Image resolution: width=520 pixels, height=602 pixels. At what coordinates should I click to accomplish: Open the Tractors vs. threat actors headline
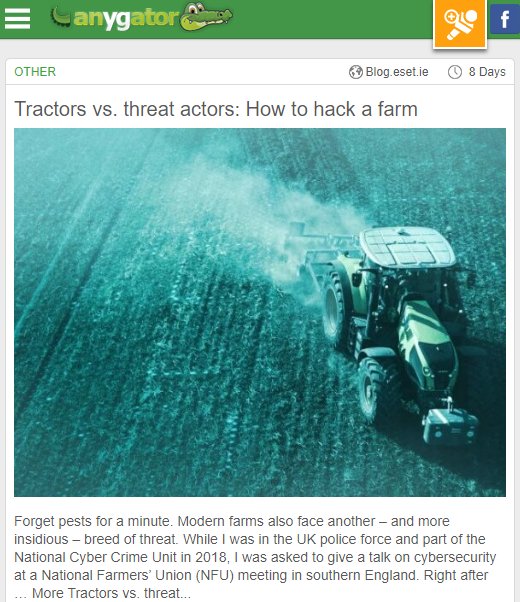click(216, 109)
